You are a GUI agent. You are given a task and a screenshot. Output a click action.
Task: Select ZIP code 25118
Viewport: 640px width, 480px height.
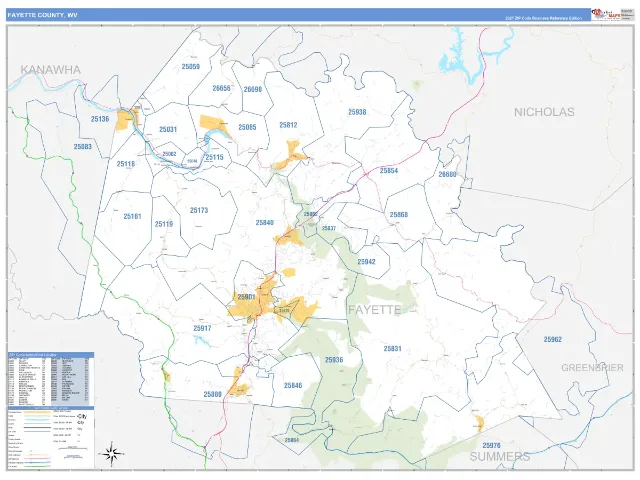tap(126, 164)
